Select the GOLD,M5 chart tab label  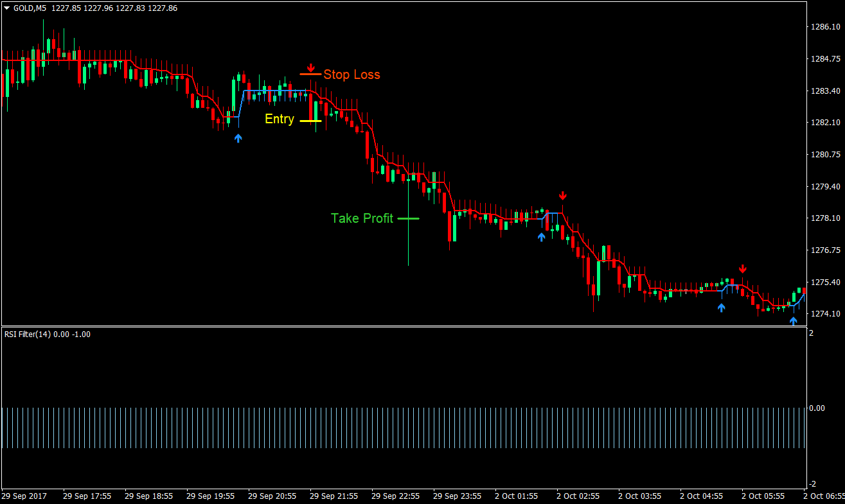[31, 9]
